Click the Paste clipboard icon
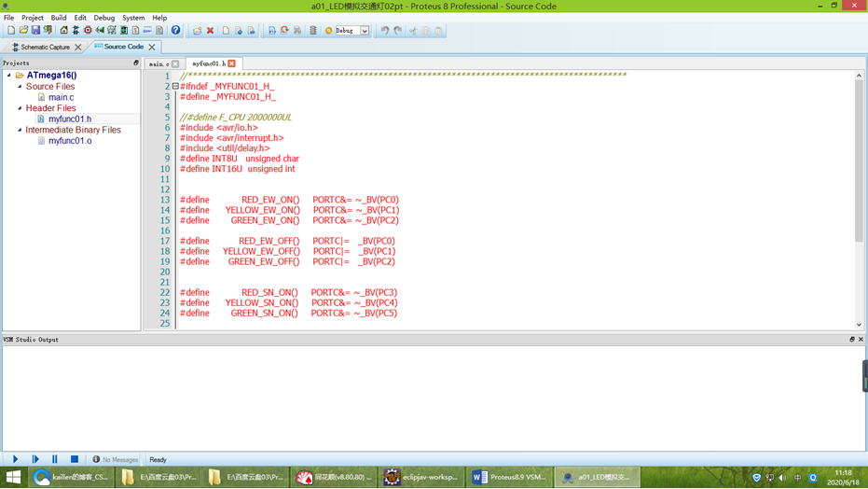The height and width of the screenshot is (489, 868). pos(439,31)
